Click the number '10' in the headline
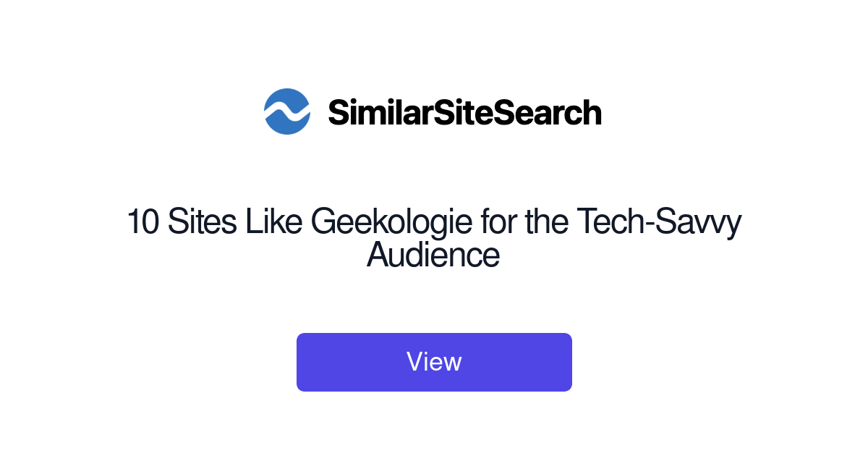Viewport: 868px width, 456px height. [142, 222]
